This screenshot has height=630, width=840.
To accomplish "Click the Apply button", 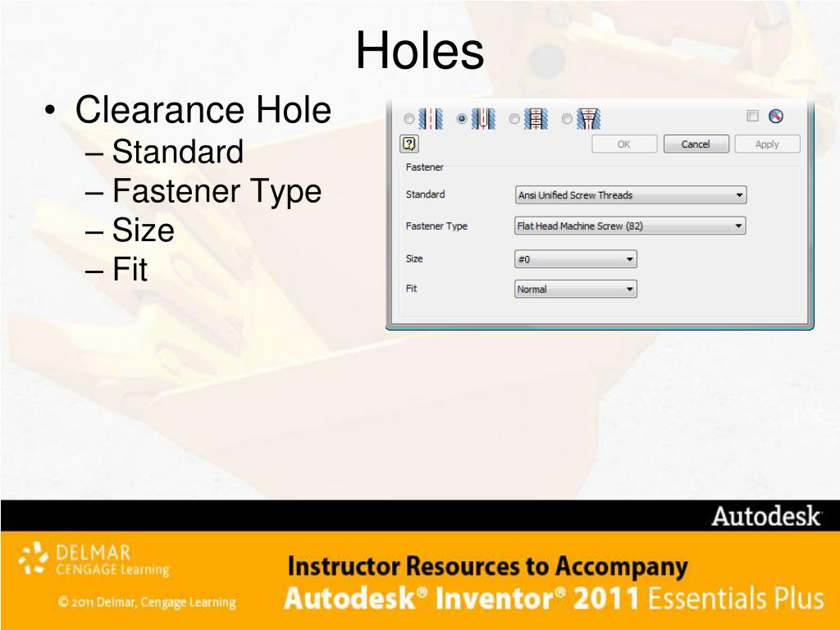I will [767, 144].
